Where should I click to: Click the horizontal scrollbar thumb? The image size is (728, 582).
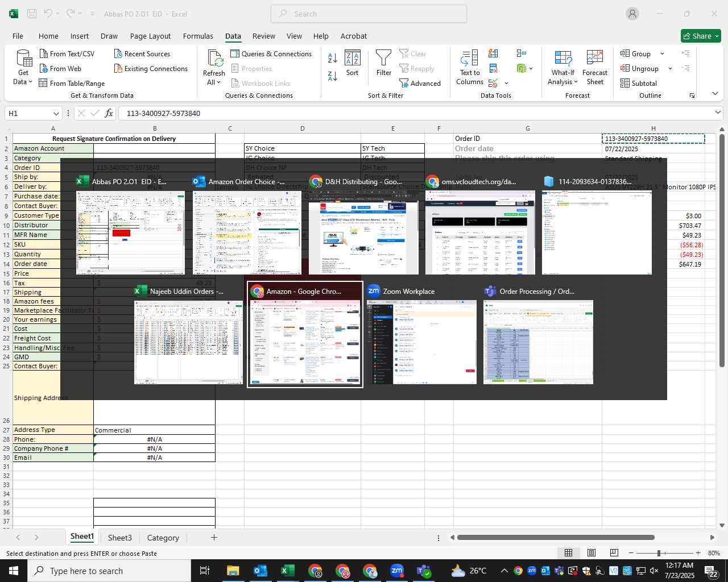(556, 537)
